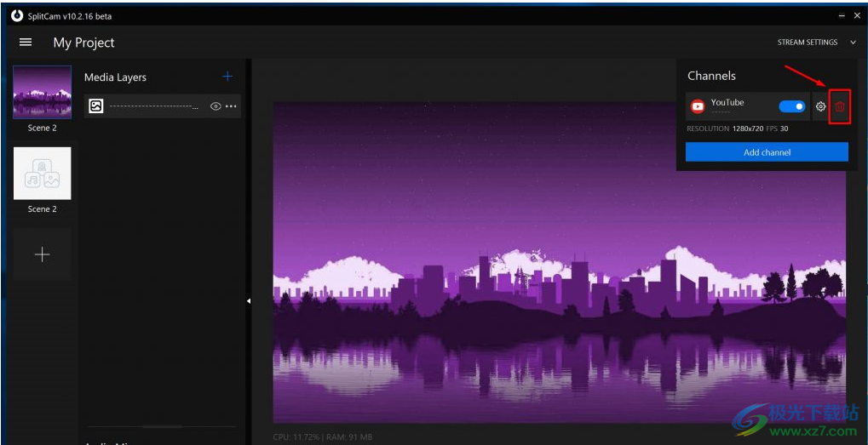This screenshot has width=868, height=445.
Task: Toggle the YouTube channel switch off
Action: [791, 106]
